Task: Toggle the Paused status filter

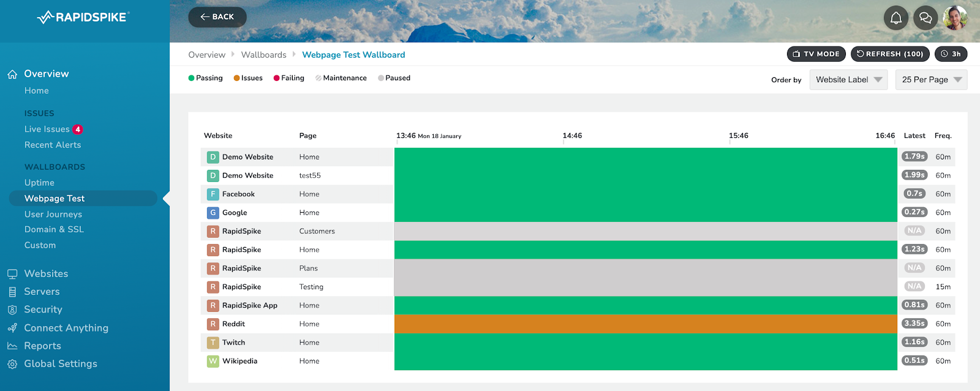Action: point(394,78)
